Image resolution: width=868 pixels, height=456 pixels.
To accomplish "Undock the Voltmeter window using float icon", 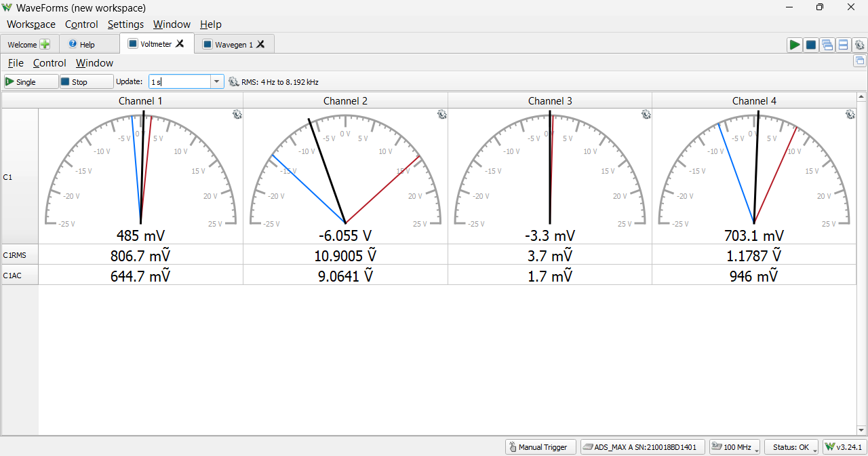I will point(860,60).
